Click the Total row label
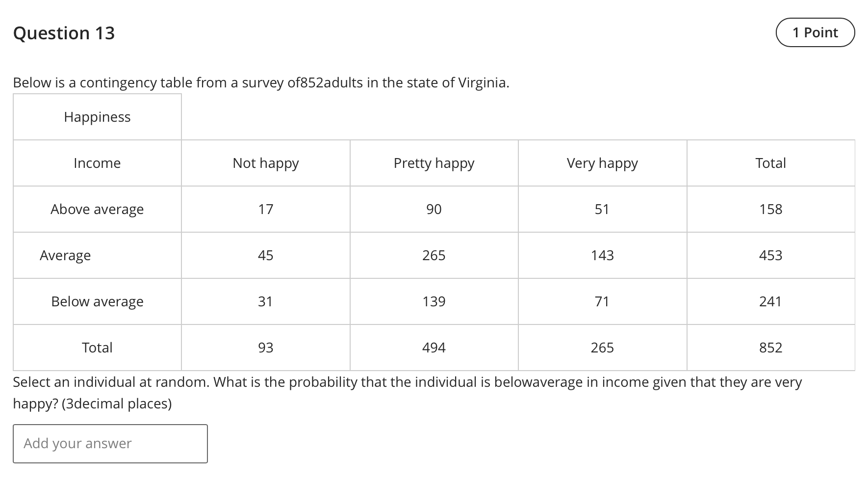 click(97, 348)
